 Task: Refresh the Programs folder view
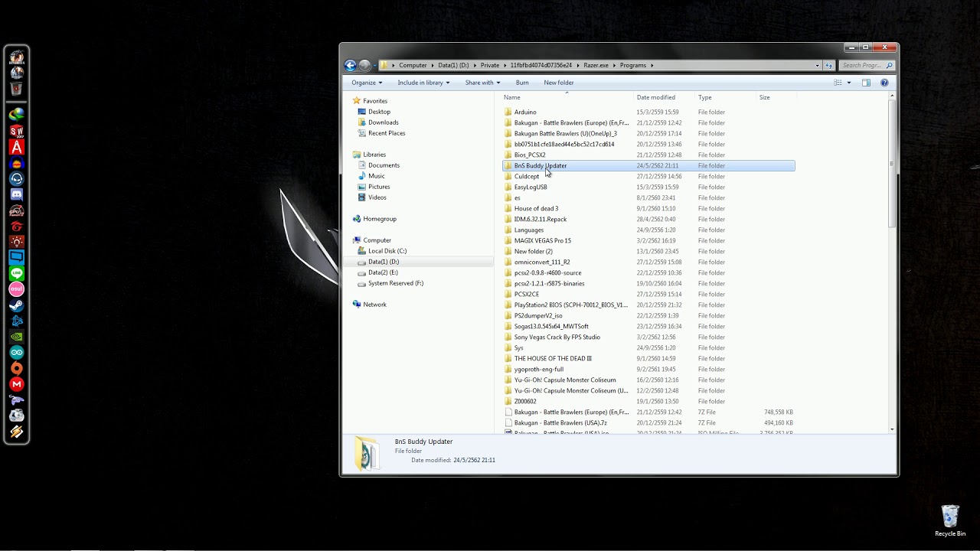pos(828,65)
